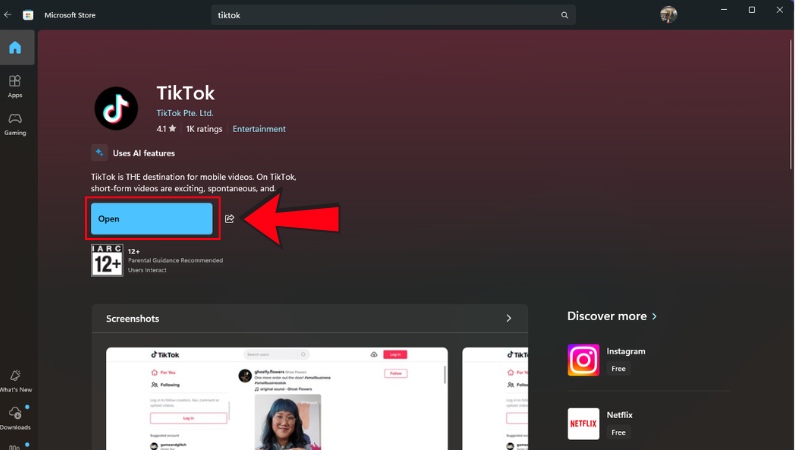This screenshot has width=800, height=450.
Task: Click the TikTok app logo
Action: click(x=116, y=108)
